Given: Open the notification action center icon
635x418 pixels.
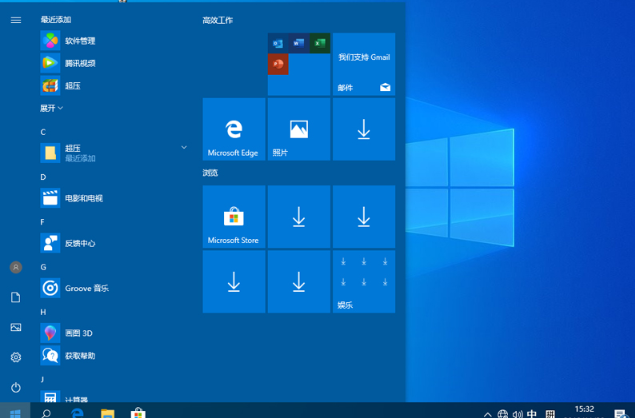Looking at the screenshot, I should pos(620,414).
